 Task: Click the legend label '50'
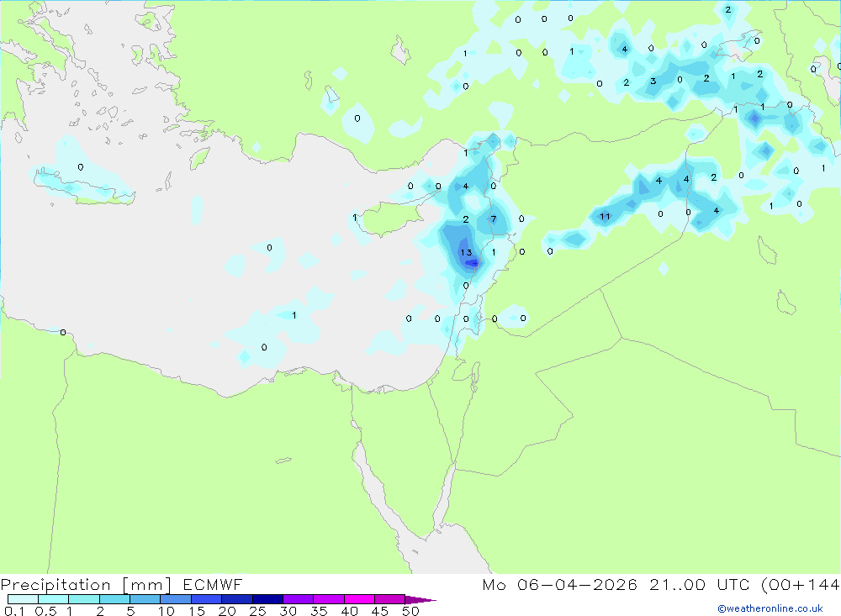click(x=410, y=611)
